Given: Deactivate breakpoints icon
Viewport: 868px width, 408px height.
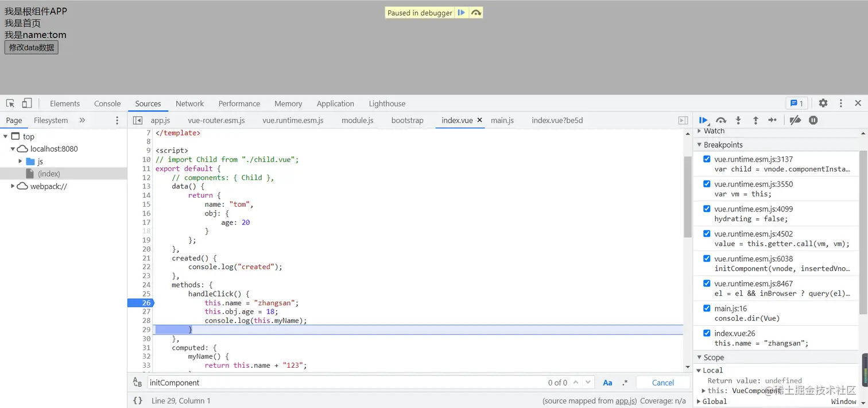Looking at the screenshot, I should point(795,120).
